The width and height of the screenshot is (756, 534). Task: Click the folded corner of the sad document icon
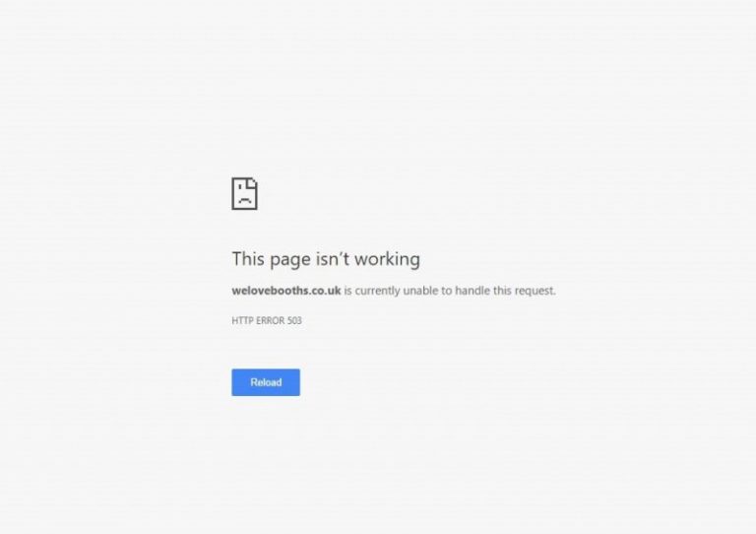252,183
